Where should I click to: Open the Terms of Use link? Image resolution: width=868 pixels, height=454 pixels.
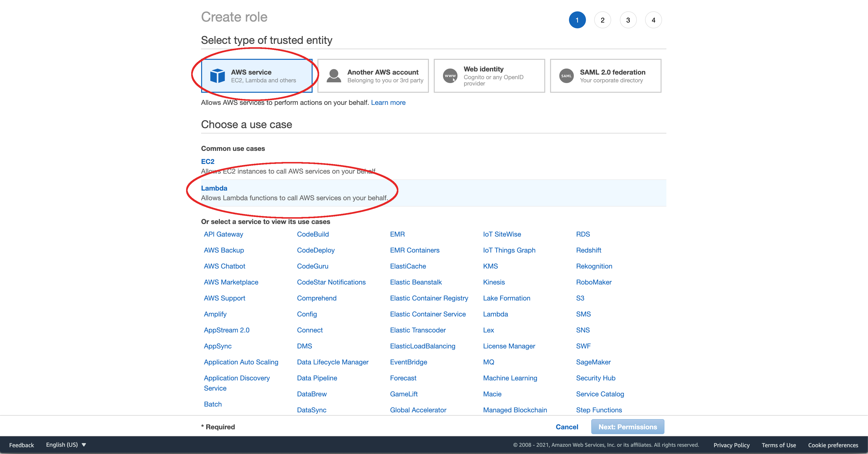[779, 445]
